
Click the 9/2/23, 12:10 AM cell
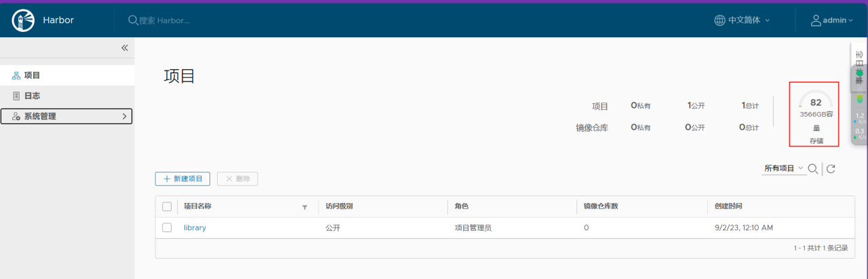[744, 227]
